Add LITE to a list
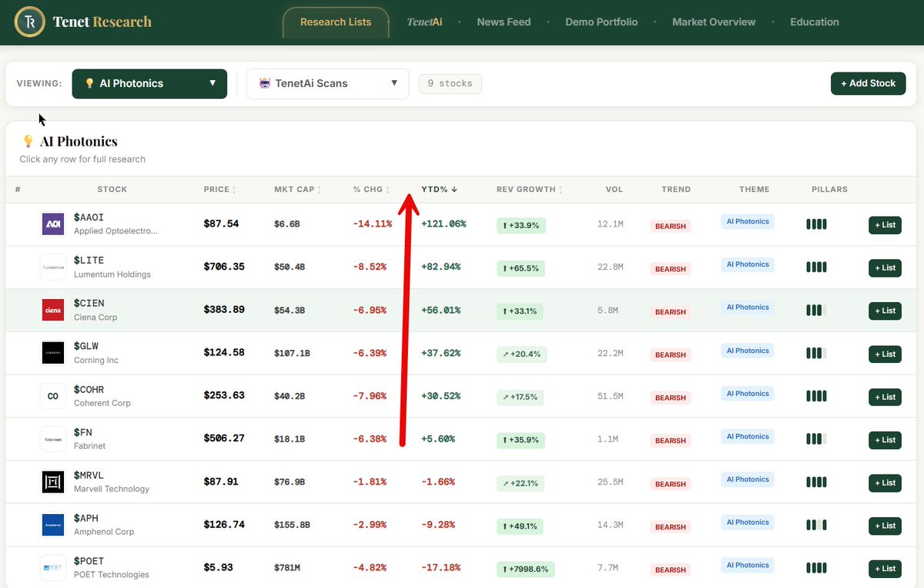This screenshot has height=588, width=924. (885, 267)
